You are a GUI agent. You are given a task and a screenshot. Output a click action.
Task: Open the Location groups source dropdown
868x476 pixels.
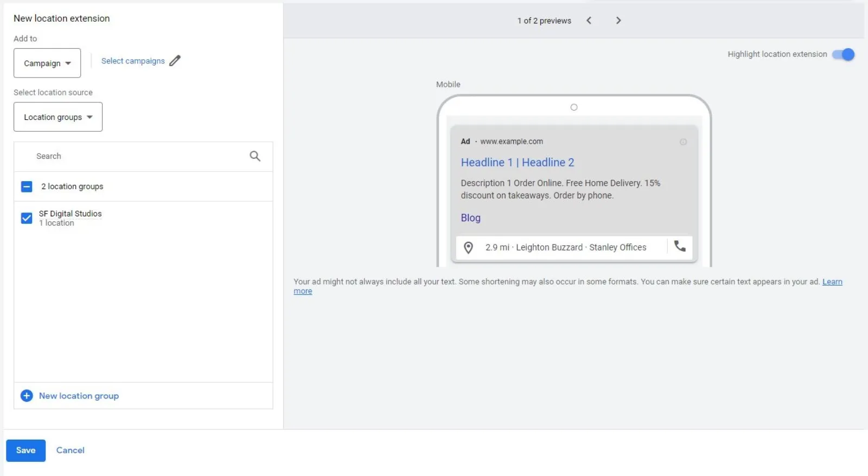click(x=58, y=117)
